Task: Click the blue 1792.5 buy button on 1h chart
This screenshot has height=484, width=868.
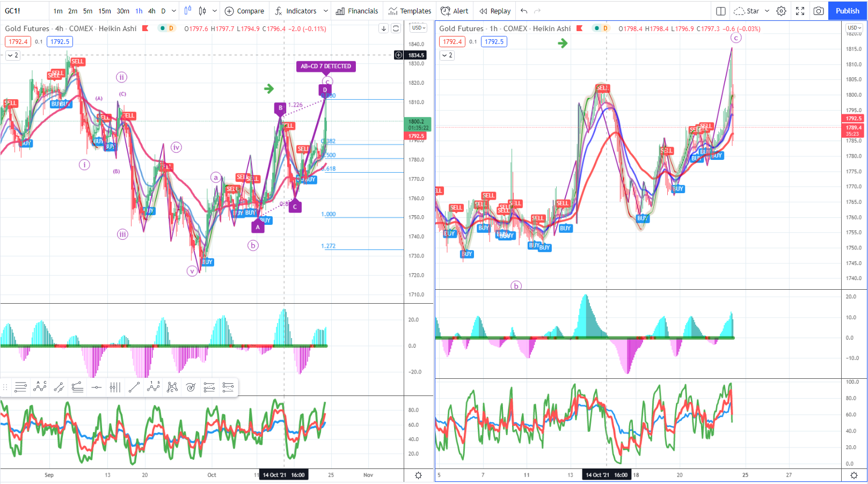Action: click(494, 42)
